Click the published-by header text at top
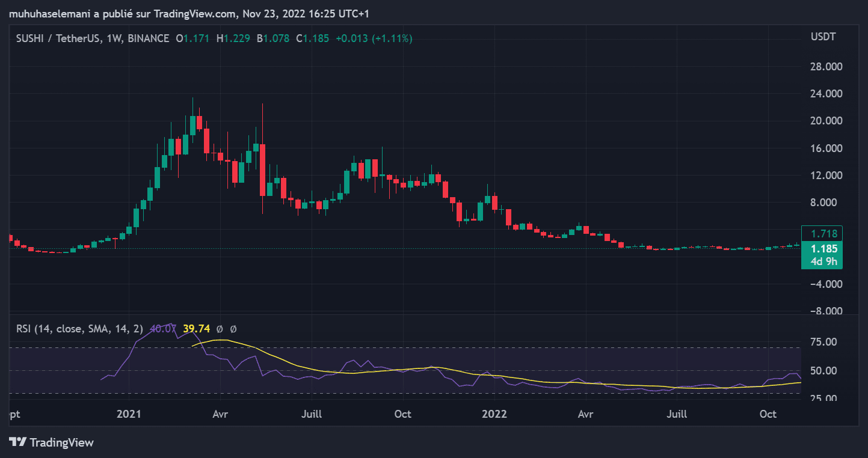The width and height of the screenshot is (868, 458). (189, 13)
